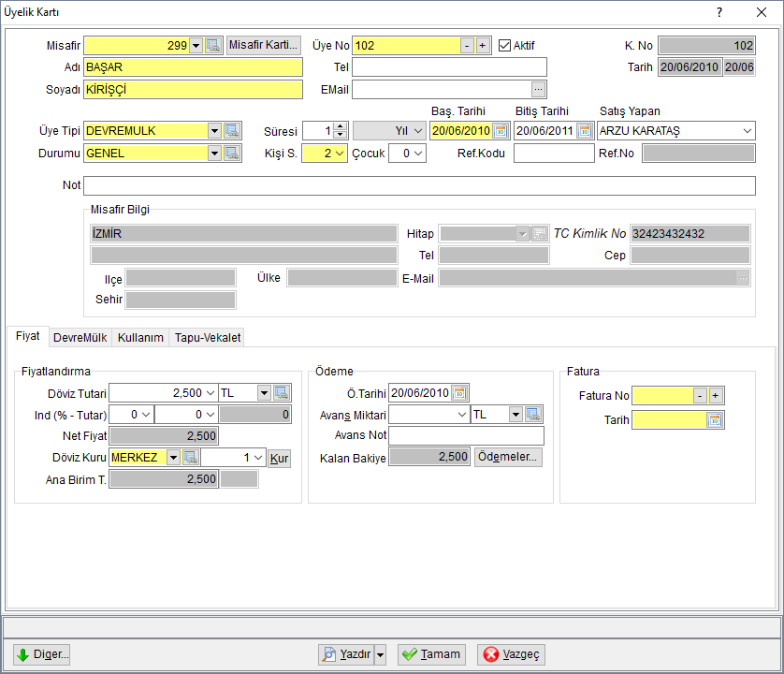Click the Üye No minus button
The image size is (784, 674).
467,46
